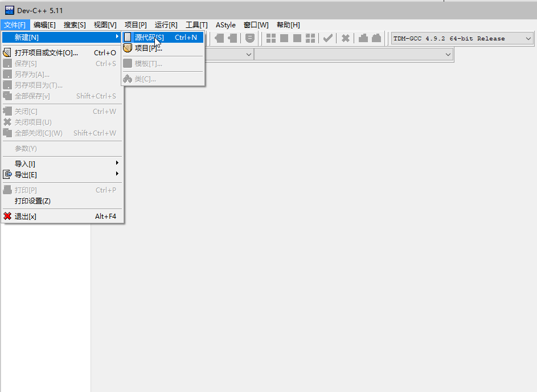Click the red X icon beside 退出[x]
This screenshot has height=392, width=537.
[7, 216]
